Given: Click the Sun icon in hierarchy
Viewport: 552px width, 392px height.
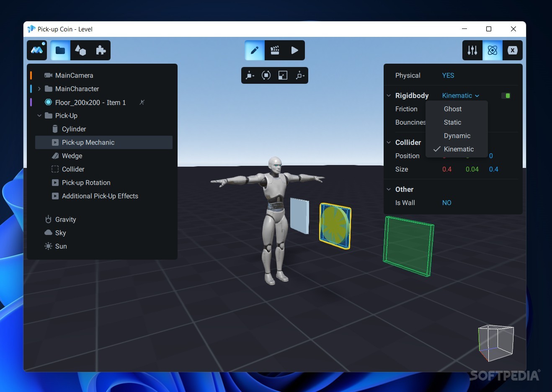Looking at the screenshot, I should click(49, 246).
